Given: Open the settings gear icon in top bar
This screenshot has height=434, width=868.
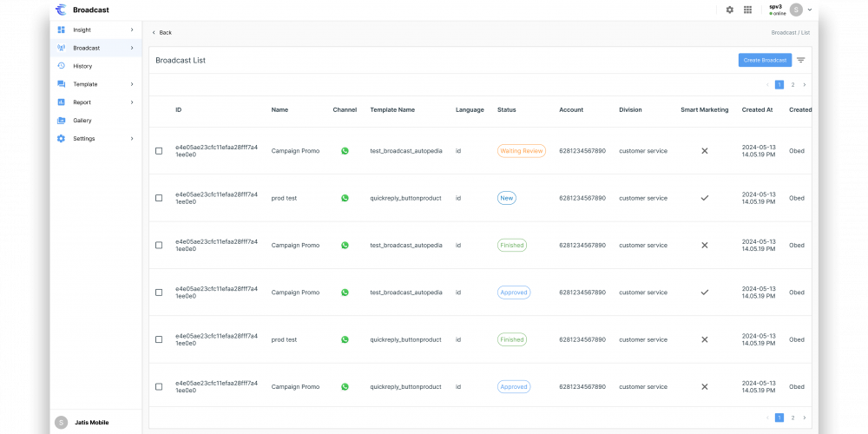Looking at the screenshot, I should (x=729, y=10).
